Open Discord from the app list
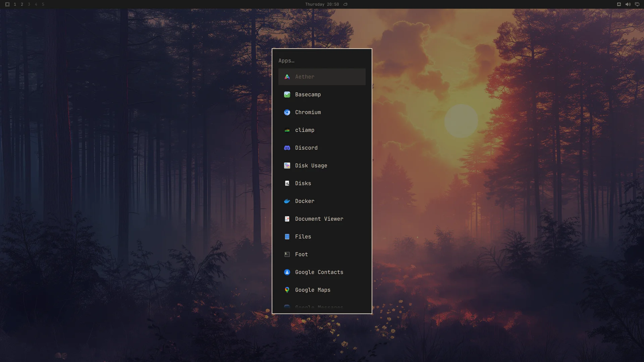This screenshot has height=362, width=644. pyautogui.click(x=322, y=148)
